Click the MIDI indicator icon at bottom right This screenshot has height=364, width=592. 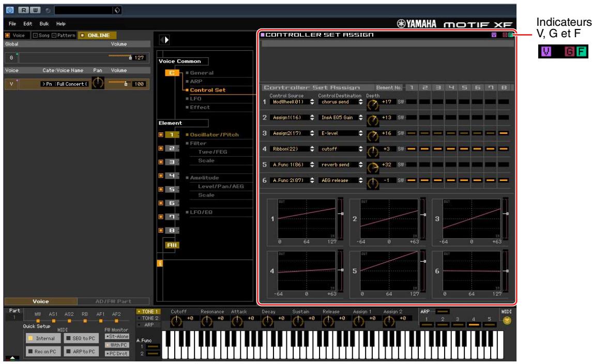tap(507, 321)
